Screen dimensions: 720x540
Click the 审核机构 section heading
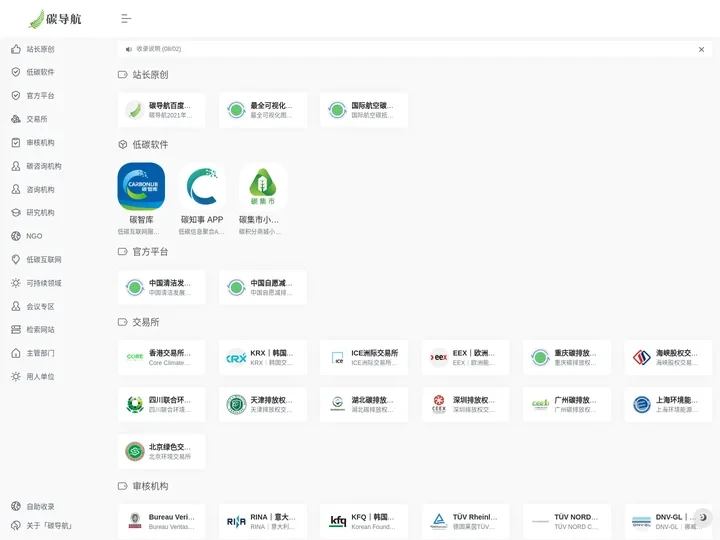pyautogui.click(x=150, y=486)
